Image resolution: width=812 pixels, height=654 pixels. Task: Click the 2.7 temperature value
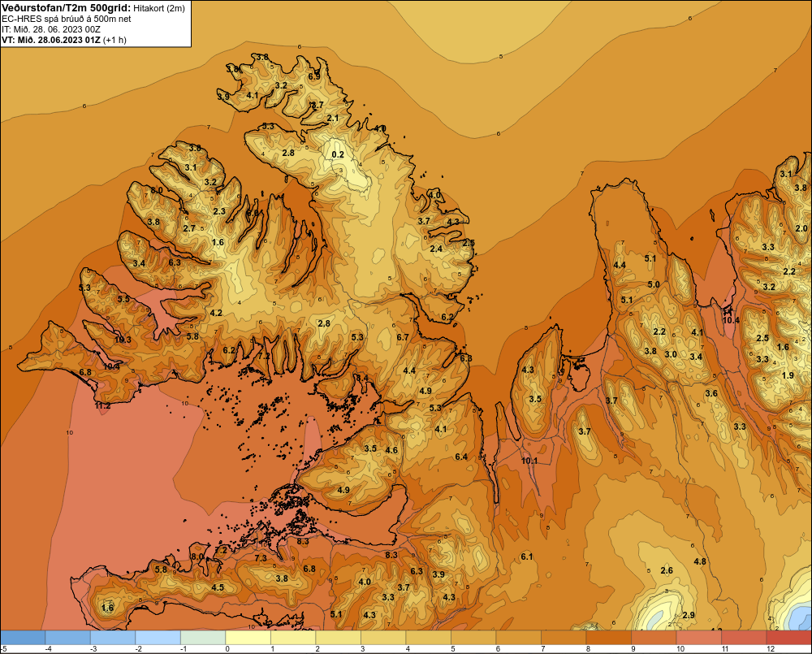(x=189, y=228)
